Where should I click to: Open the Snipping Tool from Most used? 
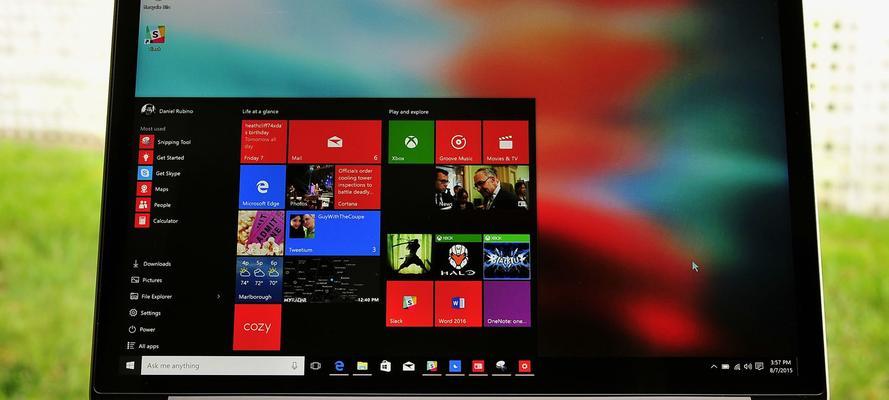(x=165, y=142)
